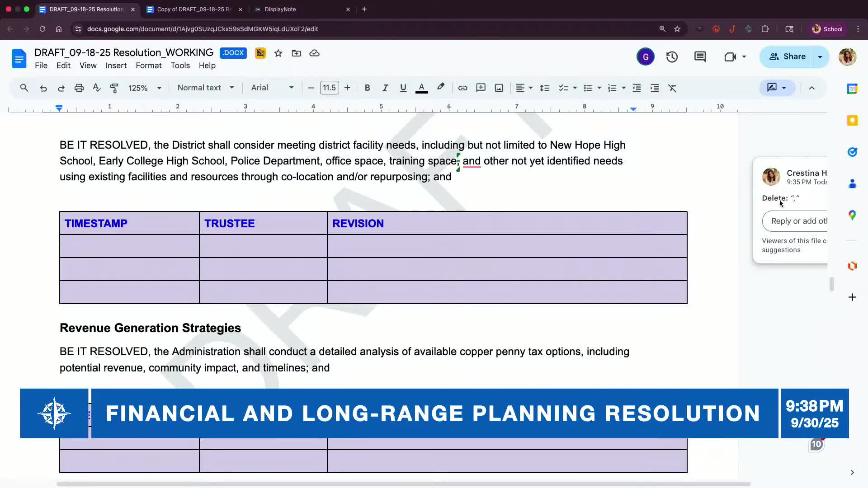The image size is (868, 488).
Task: Open the Arial font dropdown
Action: click(272, 88)
